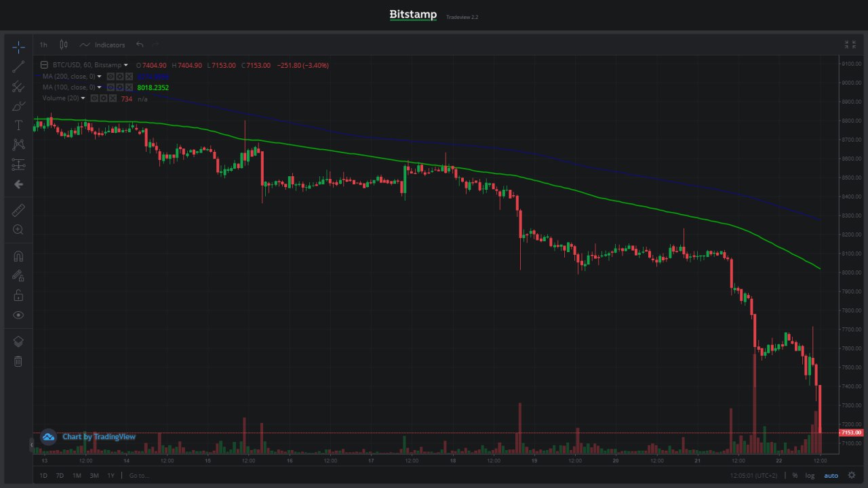The height and width of the screenshot is (488, 868).
Task: Open the object tree layers icon
Action: 18,342
